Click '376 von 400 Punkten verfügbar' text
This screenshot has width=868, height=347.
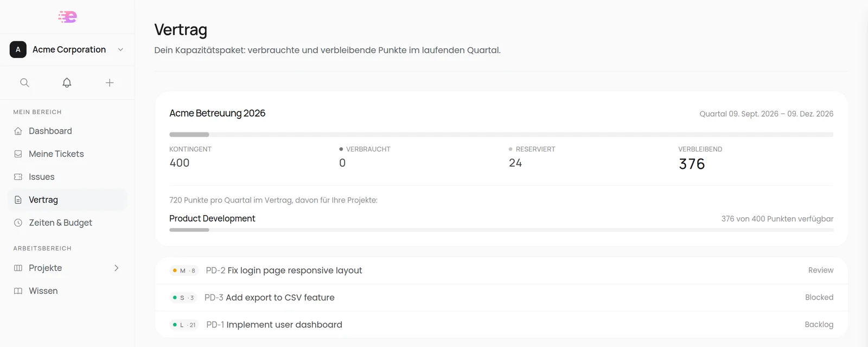click(x=777, y=219)
